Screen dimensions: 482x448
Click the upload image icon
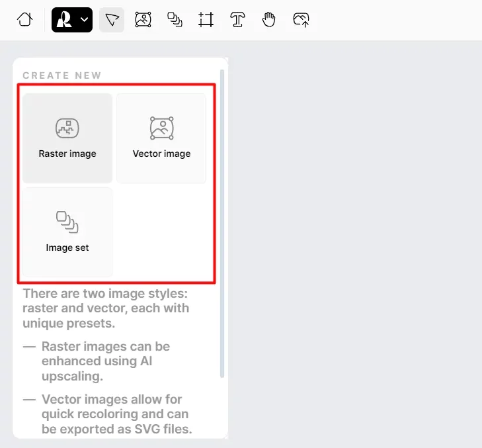(x=301, y=20)
